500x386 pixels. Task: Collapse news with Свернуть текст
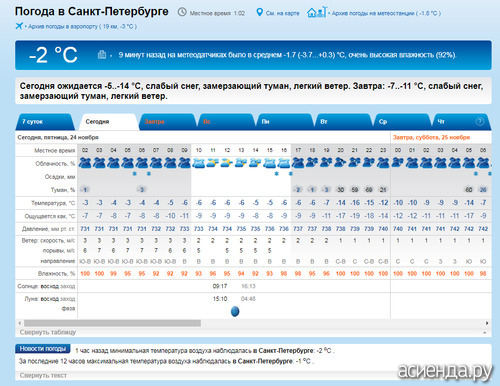tap(43, 375)
